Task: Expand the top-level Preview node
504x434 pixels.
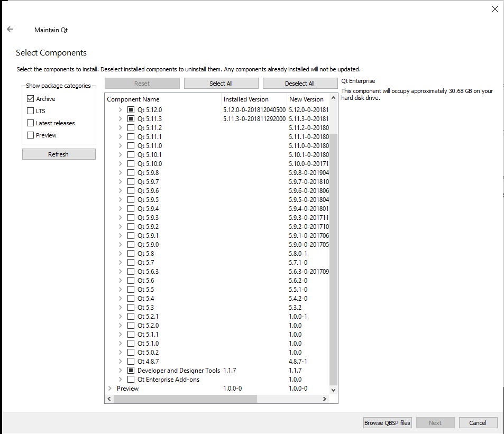Action: [110, 389]
